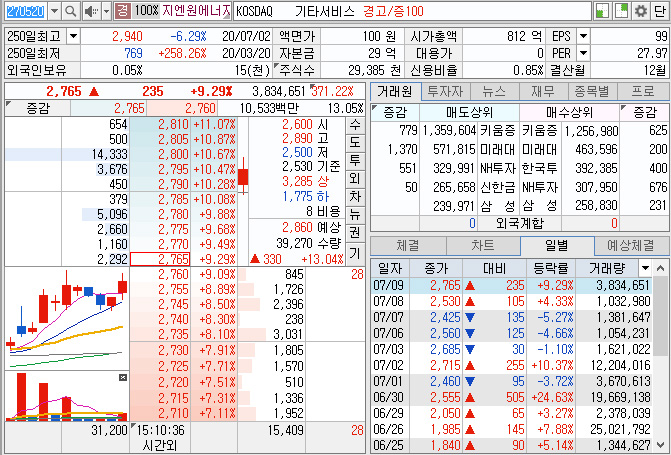Open the 재무 tab
Viewport: 671px width, 455px height.
[543, 91]
